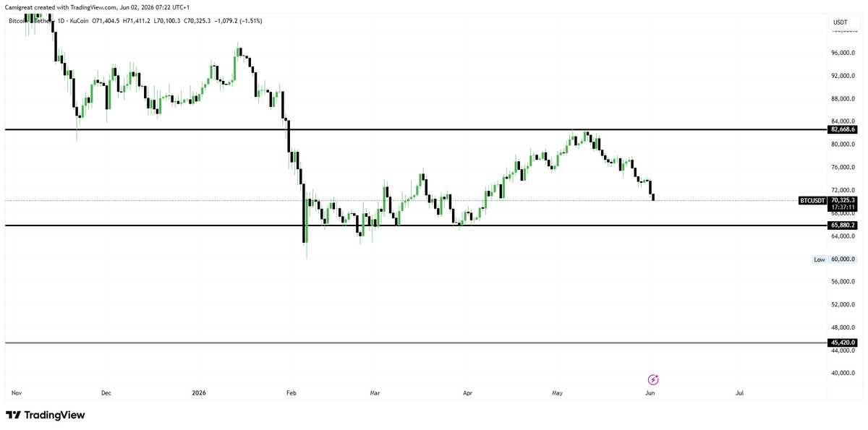The image size is (868, 430).
Task: Click the 88,000.0 price axis label
Action: pyautogui.click(x=843, y=99)
